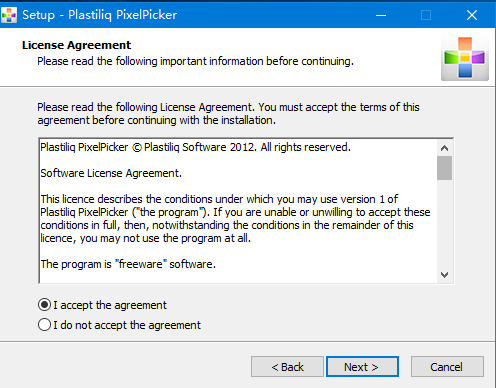Image resolution: width=496 pixels, height=388 pixels.
Task: Click the greyed-out maximize button
Action: 426,15
